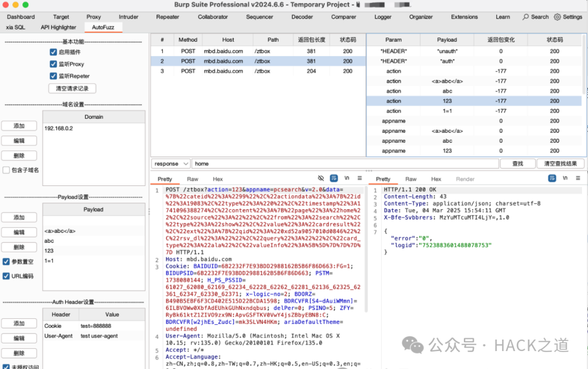Click 删除 next to the Payload list
Screen dimensions: 588x369
(19, 247)
